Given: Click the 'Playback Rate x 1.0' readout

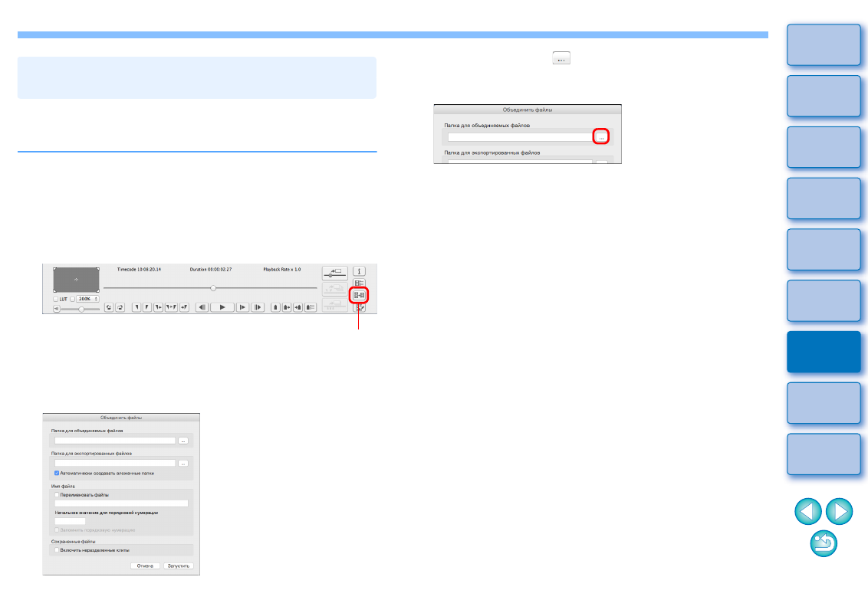Looking at the screenshot, I should coord(281,270).
